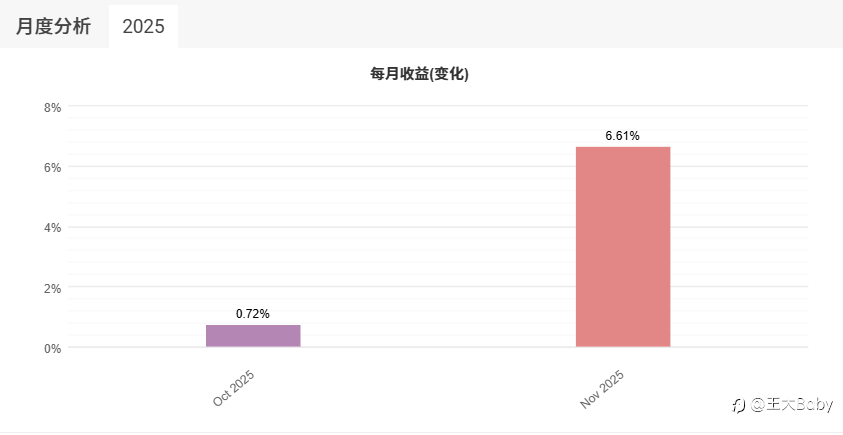The height and width of the screenshot is (435, 843).
Task: Click the @王大Baby watermark username
Action: (x=790, y=405)
